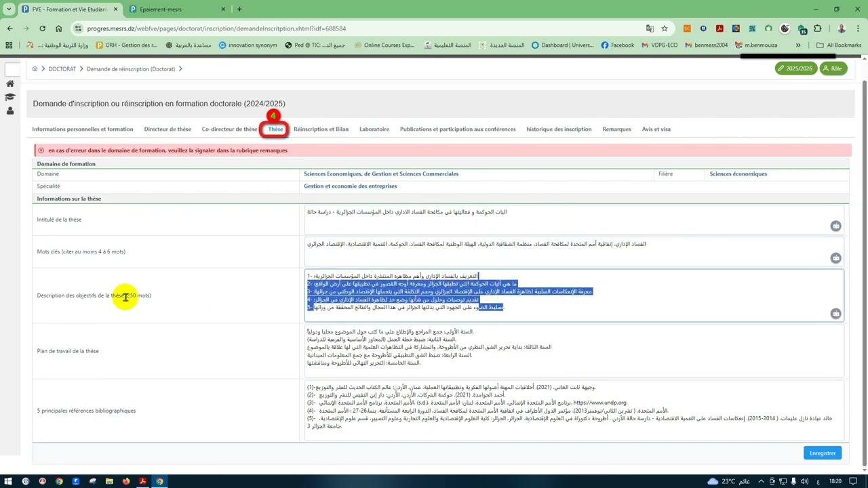Click DOCTORAT in the breadcrumb
This screenshot has width=868, height=488.
point(62,69)
